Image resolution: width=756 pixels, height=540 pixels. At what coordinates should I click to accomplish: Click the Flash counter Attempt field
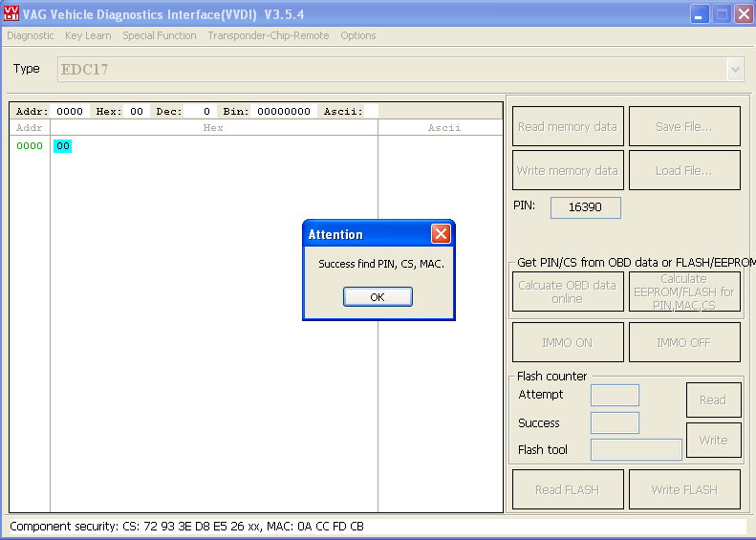pyautogui.click(x=615, y=396)
